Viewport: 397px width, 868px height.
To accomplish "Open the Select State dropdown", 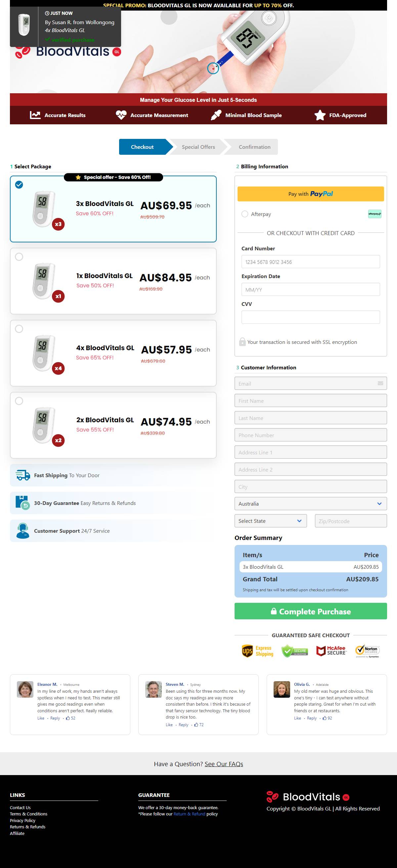I will point(271,520).
